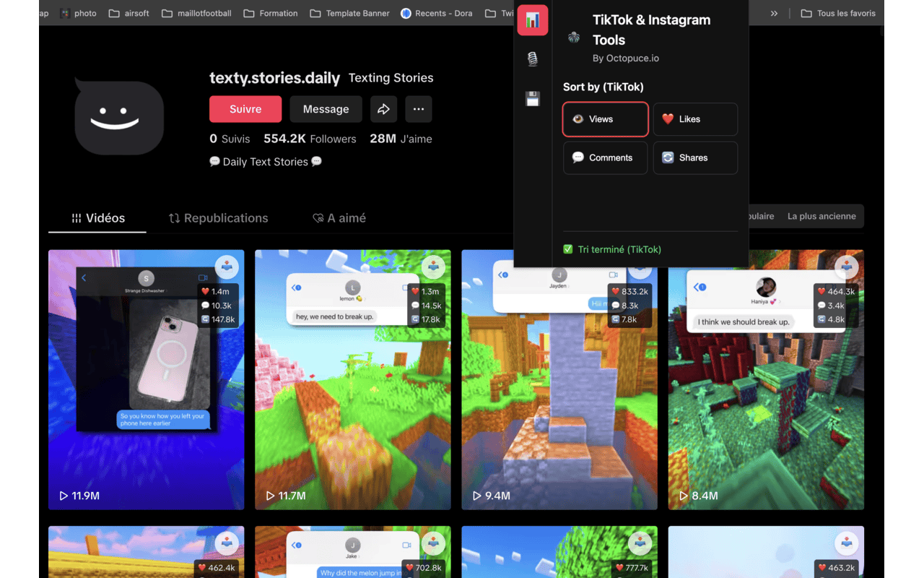Click the 147.8k shares stat
Viewport: 924px width, 578px height.
click(x=218, y=319)
